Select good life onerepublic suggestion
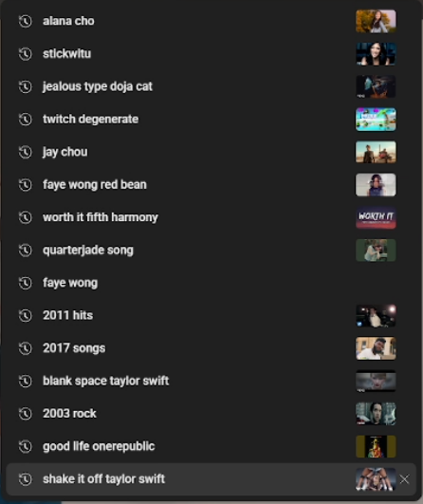The width and height of the screenshot is (423, 504). click(x=211, y=446)
